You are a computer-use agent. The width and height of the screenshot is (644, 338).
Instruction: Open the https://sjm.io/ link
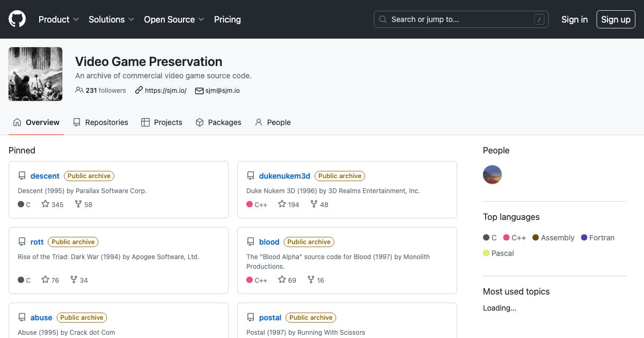point(165,90)
